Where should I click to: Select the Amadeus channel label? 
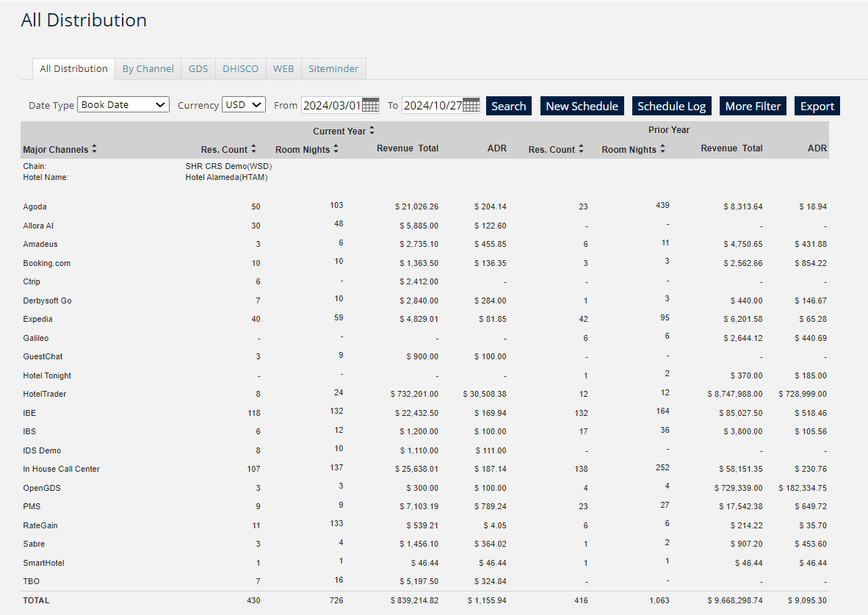click(x=40, y=244)
